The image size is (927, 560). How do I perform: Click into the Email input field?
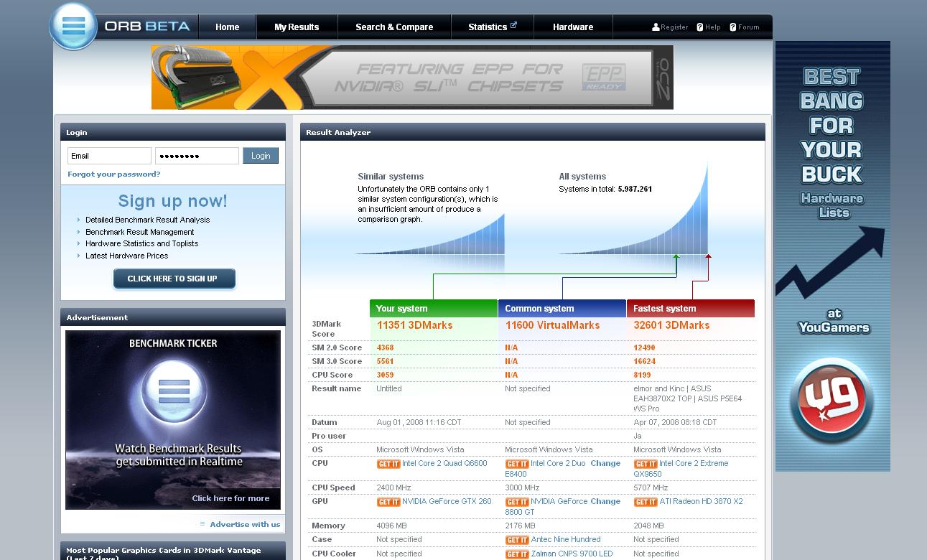pos(109,156)
